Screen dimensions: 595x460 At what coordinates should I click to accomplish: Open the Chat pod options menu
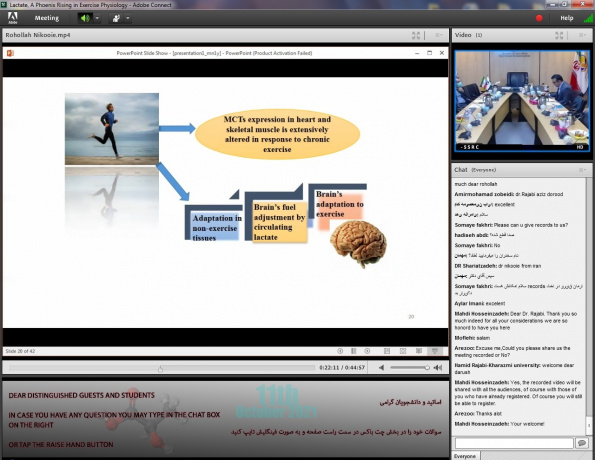[x=582, y=170]
